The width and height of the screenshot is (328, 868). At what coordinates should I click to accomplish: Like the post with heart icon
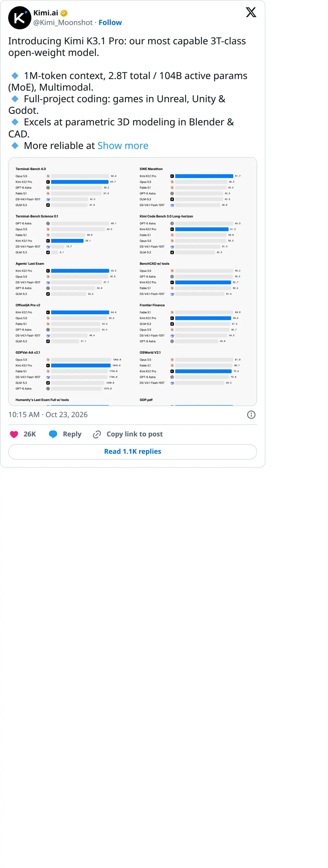[x=14, y=434]
